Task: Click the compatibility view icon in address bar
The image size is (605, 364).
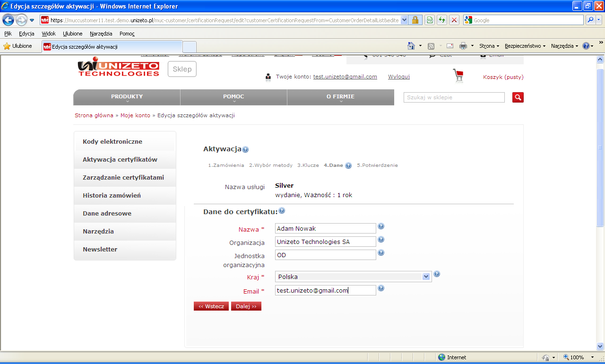Action: (x=430, y=20)
